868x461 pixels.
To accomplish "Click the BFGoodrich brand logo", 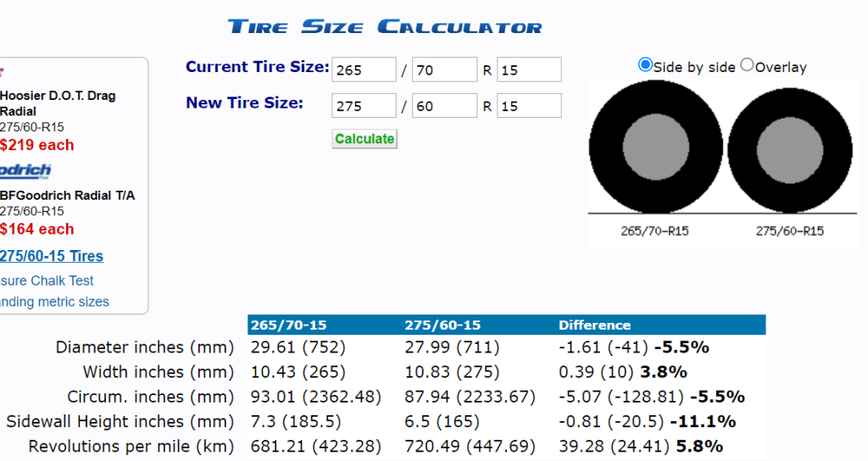I will pos(25,170).
